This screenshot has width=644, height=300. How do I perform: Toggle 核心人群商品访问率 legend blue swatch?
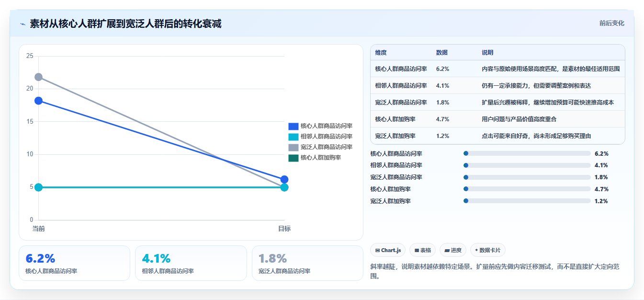tap(293, 126)
